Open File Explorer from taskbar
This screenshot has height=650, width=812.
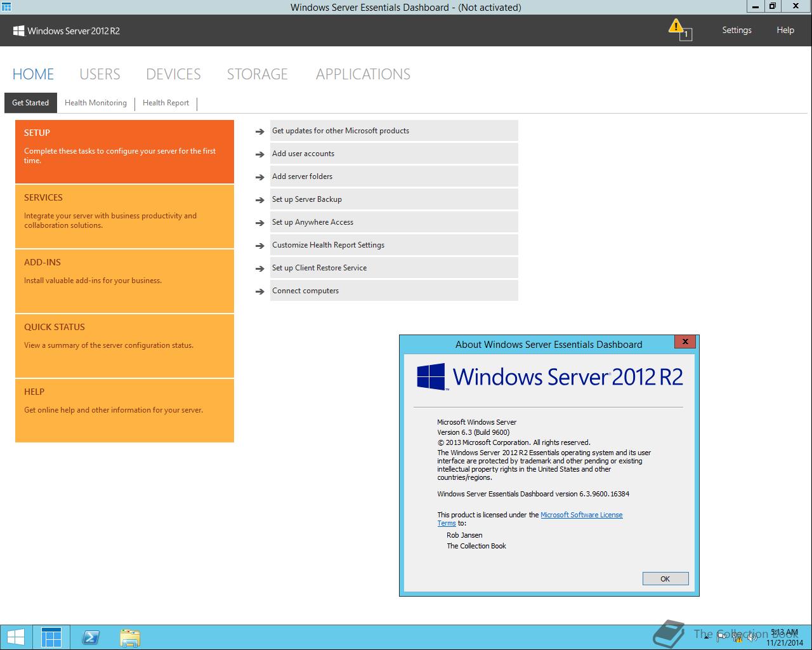coord(130,637)
